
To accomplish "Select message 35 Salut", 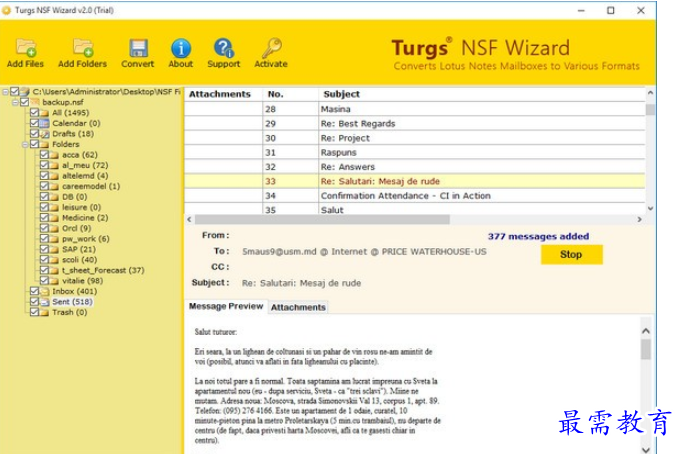I will [415, 209].
